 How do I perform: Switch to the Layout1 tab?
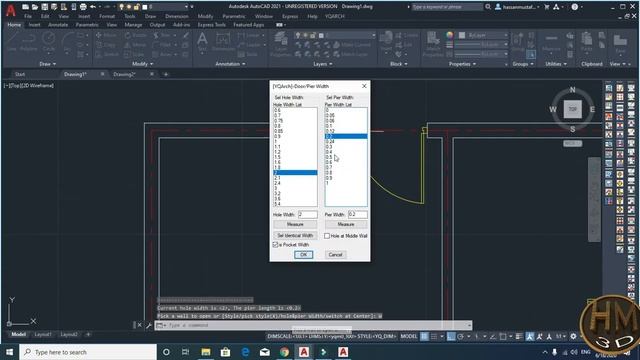pos(43,334)
